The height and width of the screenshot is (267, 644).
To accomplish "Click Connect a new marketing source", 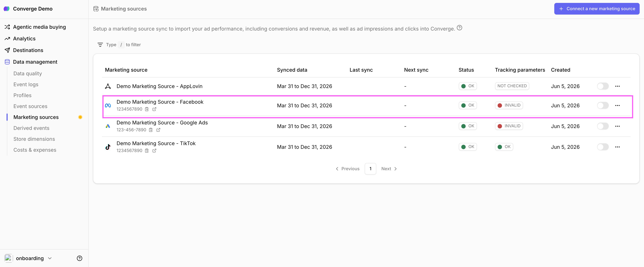I will (596, 9).
